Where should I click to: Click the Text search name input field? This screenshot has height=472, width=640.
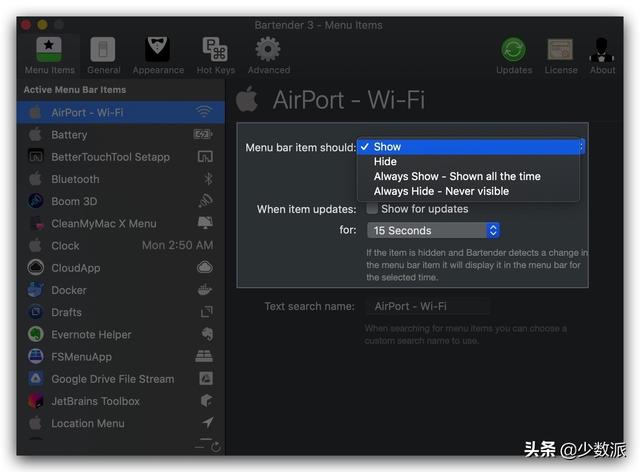[427, 306]
